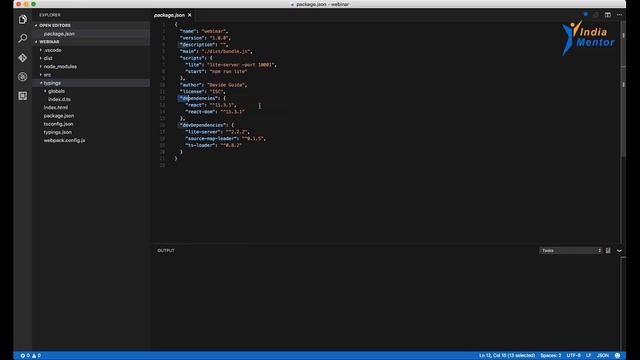640x360 pixels.
Task: Click the "scripts" key in the editor
Action: (x=193, y=58)
